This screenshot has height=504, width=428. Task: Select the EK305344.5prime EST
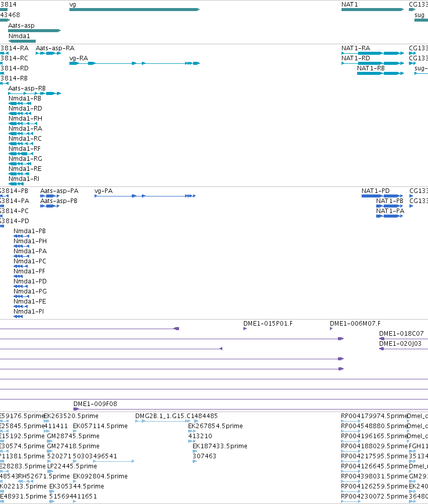52,491
